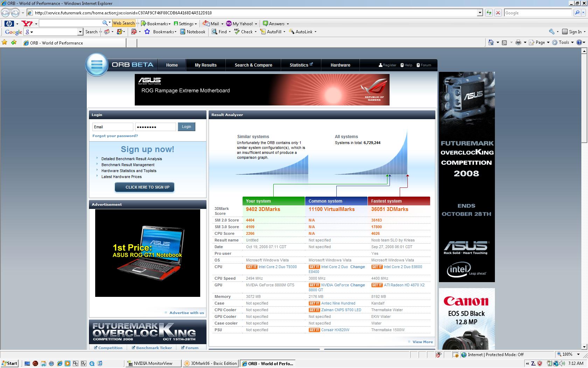Screen dimensions: 588x368
Task: Click the HP logo toolbar icon
Action: (x=9, y=23)
